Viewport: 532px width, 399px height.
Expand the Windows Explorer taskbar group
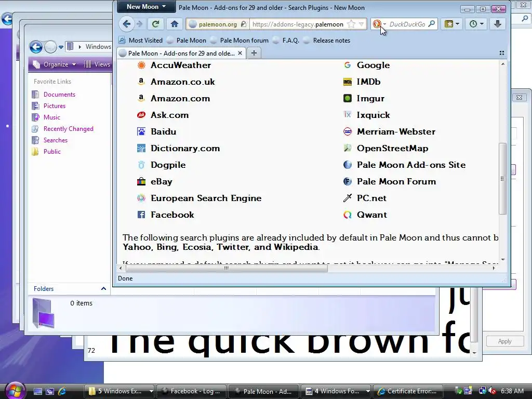(x=151, y=391)
